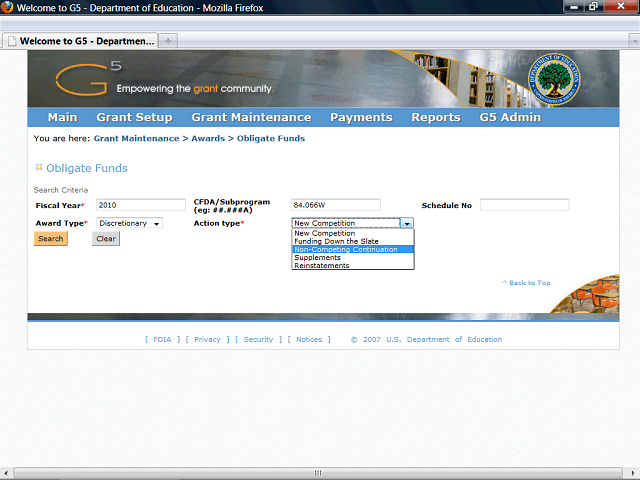Open the Security footer link

(x=258, y=339)
